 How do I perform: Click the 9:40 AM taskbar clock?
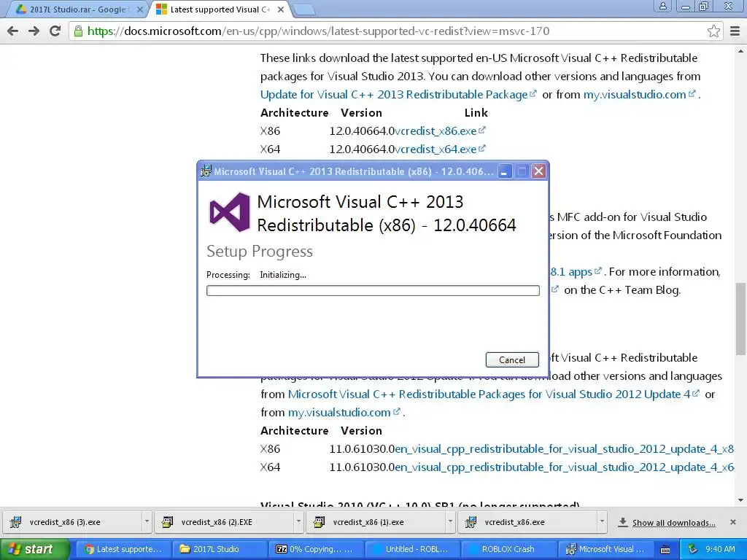coord(720,549)
